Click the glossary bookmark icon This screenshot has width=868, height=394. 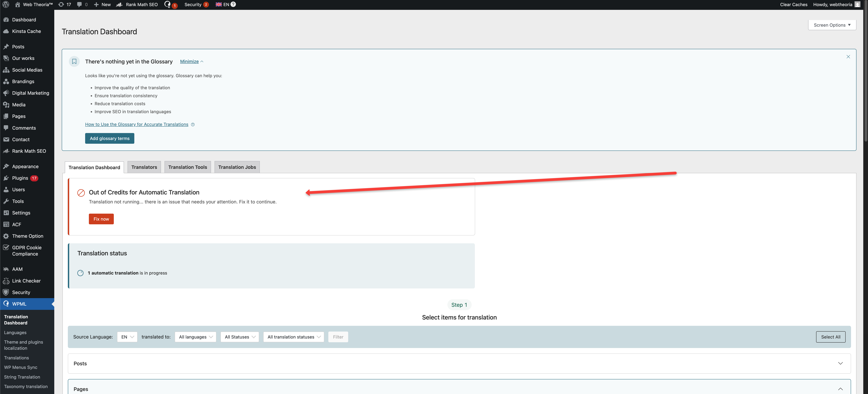point(74,61)
